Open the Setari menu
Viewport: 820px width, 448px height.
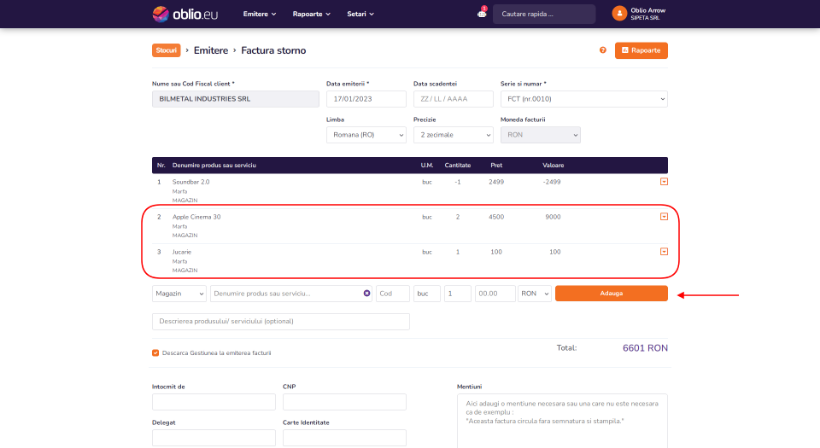360,14
